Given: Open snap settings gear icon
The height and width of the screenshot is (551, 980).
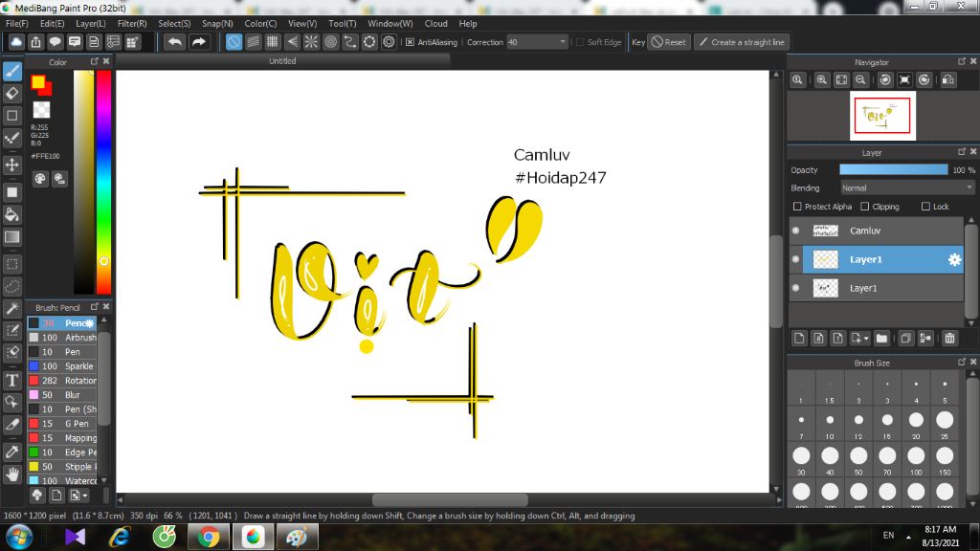Looking at the screenshot, I should (389, 42).
